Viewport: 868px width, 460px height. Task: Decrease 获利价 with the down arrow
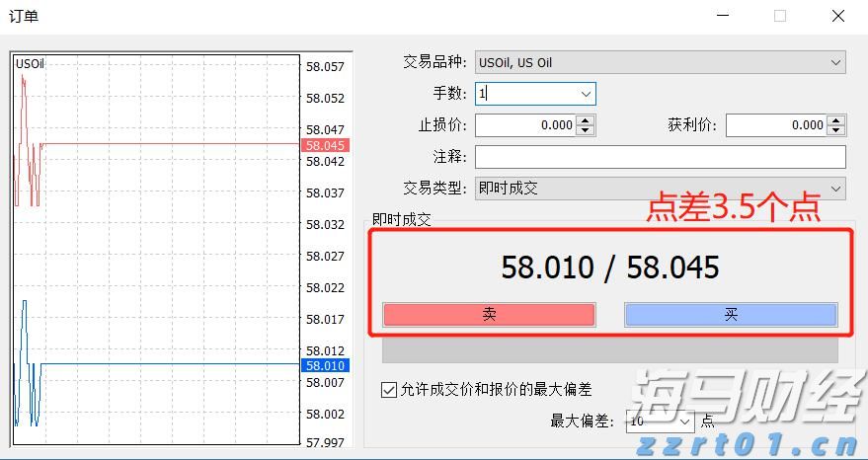pyautogui.click(x=836, y=130)
